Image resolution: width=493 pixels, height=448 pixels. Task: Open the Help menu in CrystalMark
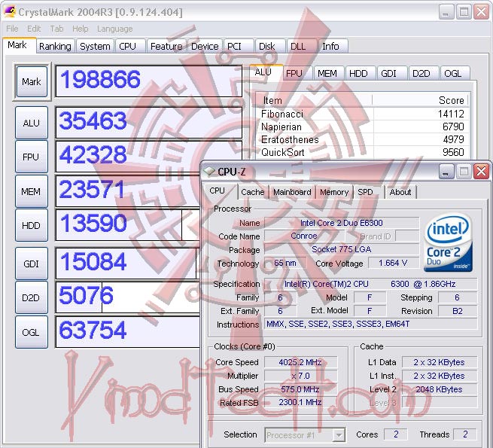[81, 29]
